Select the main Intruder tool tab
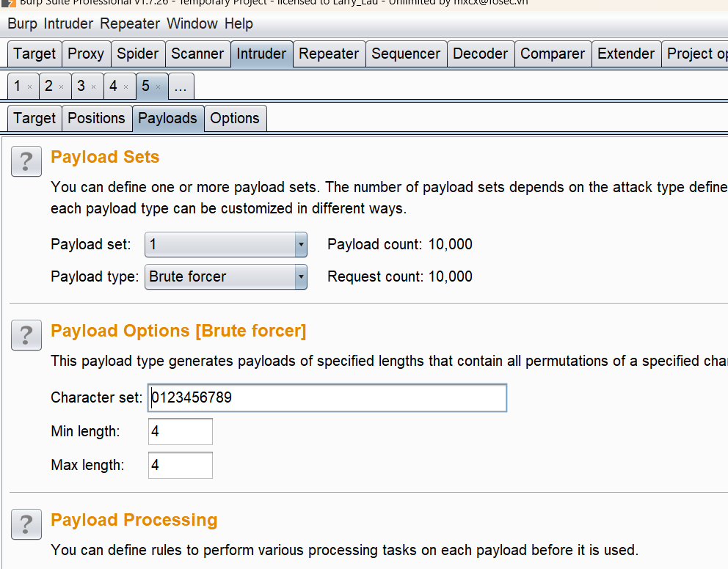Viewport: 728px width, 569px height. (262, 54)
